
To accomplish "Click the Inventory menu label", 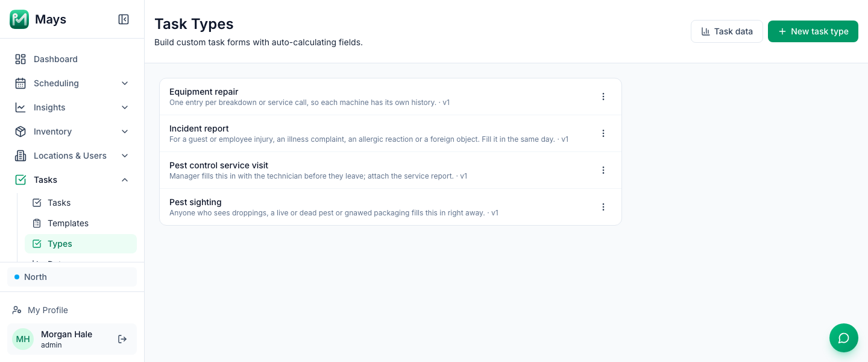I will pos(52,132).
